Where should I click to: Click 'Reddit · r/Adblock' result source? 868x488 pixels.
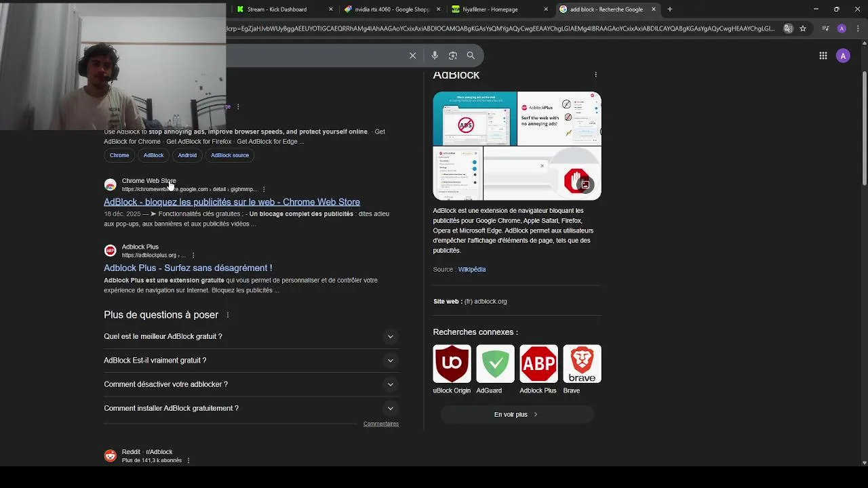147,452
